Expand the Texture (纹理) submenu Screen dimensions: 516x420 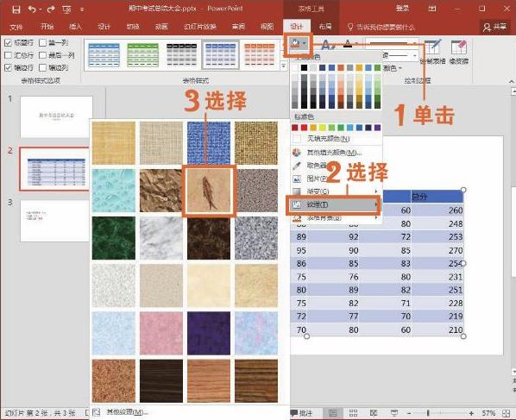click(x=334, y=205)
